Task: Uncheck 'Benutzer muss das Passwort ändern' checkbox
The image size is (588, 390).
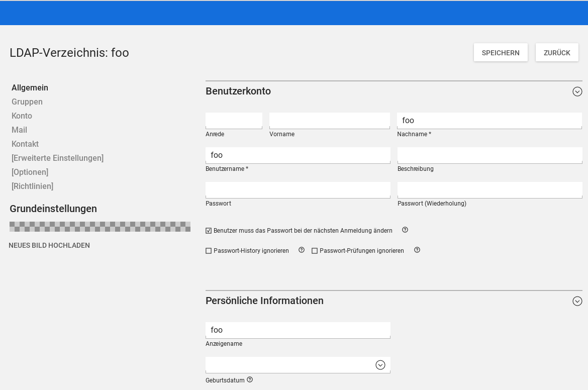Action: (209, 231)
